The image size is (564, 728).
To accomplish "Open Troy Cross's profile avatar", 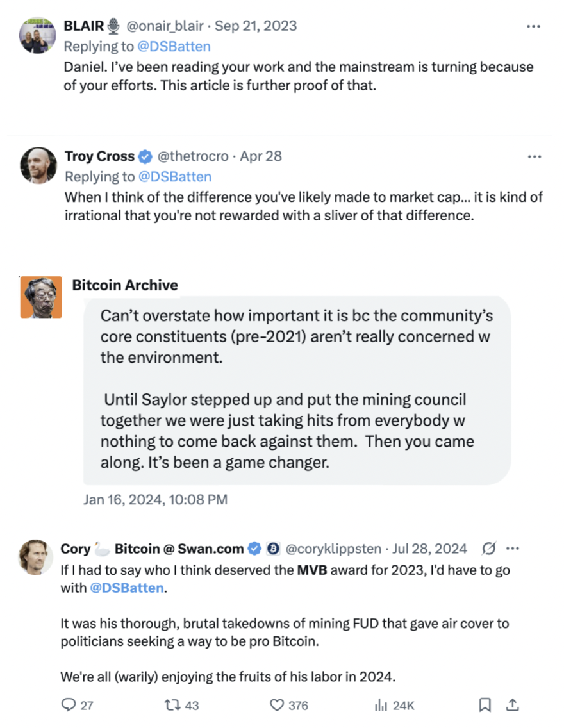I will tap(37, 165).
